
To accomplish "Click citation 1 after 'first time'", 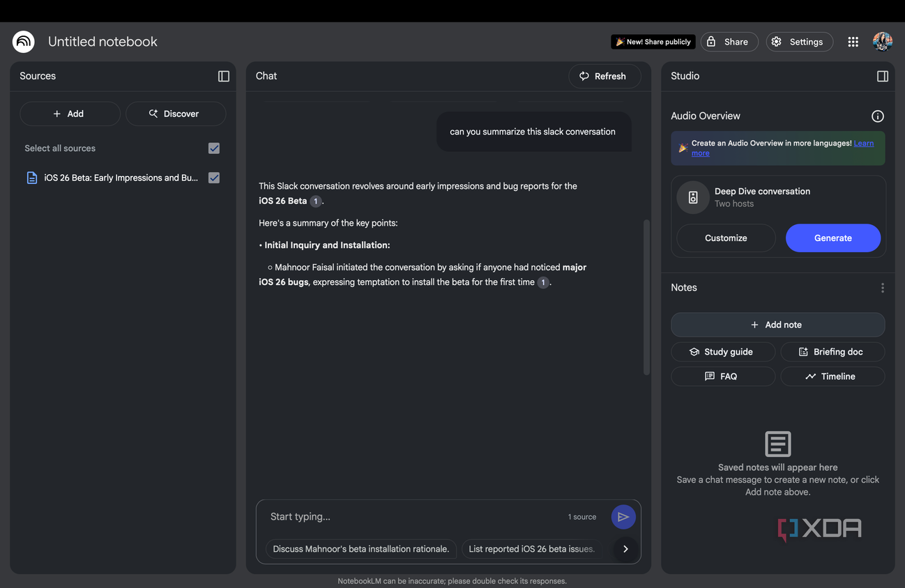I will (x=543, y=282).
